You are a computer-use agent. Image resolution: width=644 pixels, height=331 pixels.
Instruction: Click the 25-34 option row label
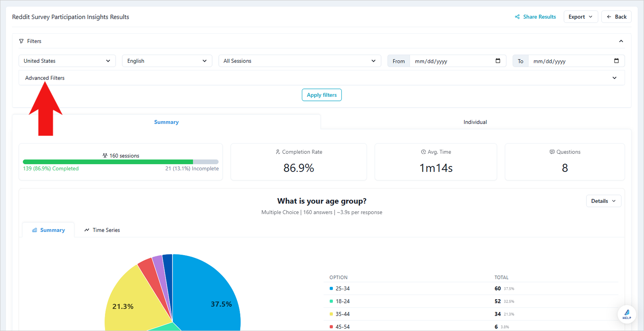pos(343,288)
